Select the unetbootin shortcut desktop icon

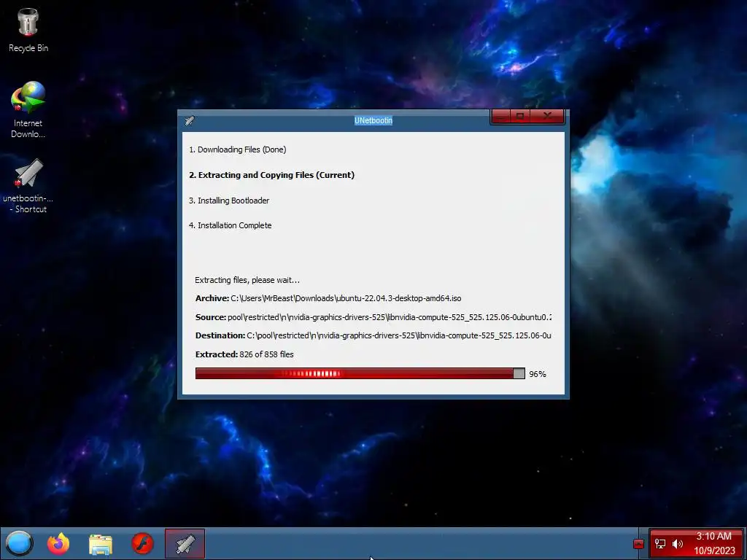point(28,186)
